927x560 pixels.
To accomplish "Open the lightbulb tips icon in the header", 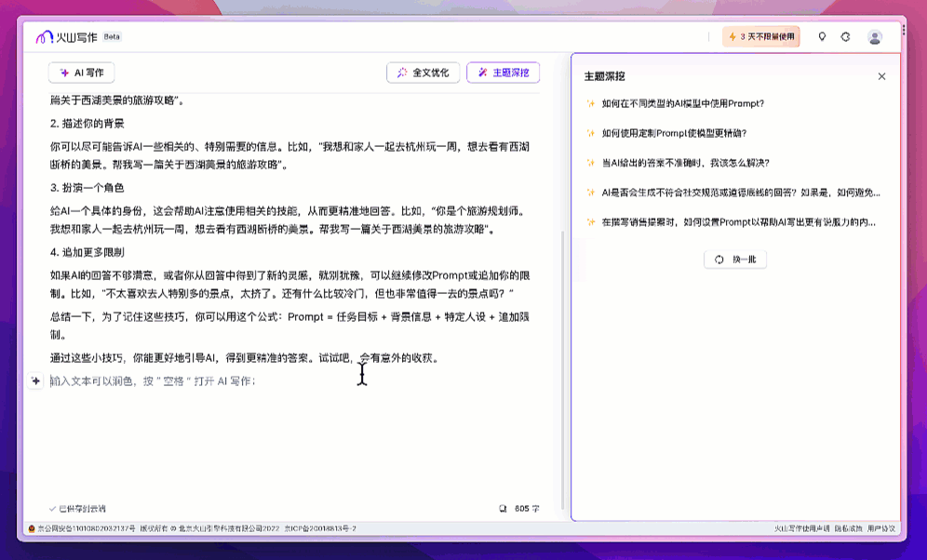I will click(x=821, y=37).
